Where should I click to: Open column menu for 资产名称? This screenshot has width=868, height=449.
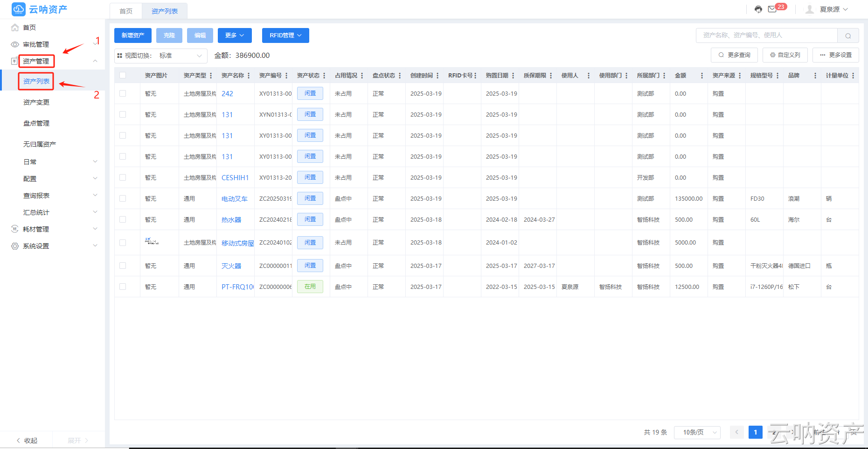tap(249, 76)
